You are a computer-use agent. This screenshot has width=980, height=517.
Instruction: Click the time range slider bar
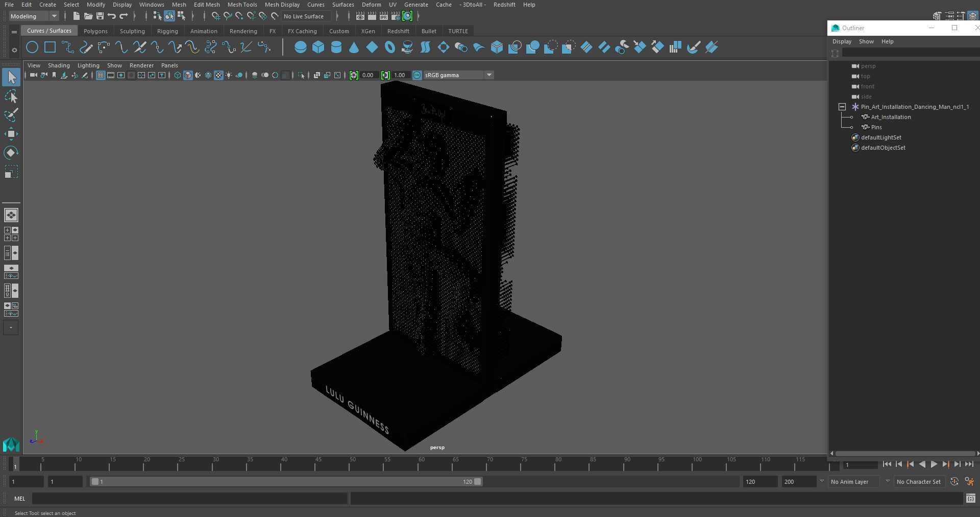point(286,481)
